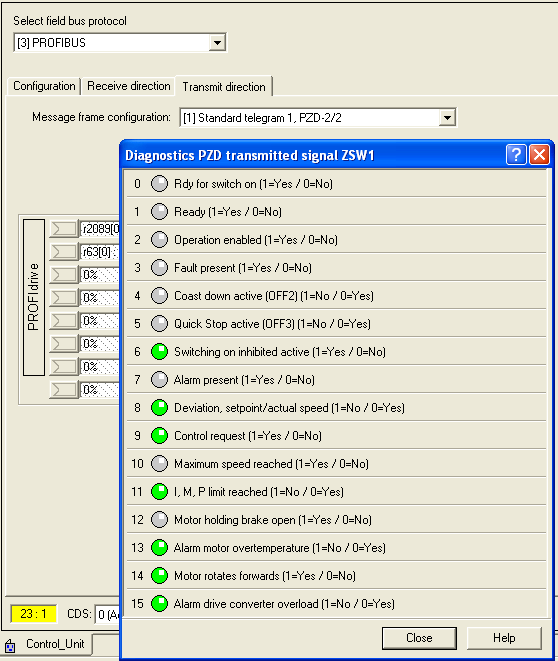The height and width of the screenshot is (661, 558).
Task: Switch to the Configuration tab
Action: 44,86
